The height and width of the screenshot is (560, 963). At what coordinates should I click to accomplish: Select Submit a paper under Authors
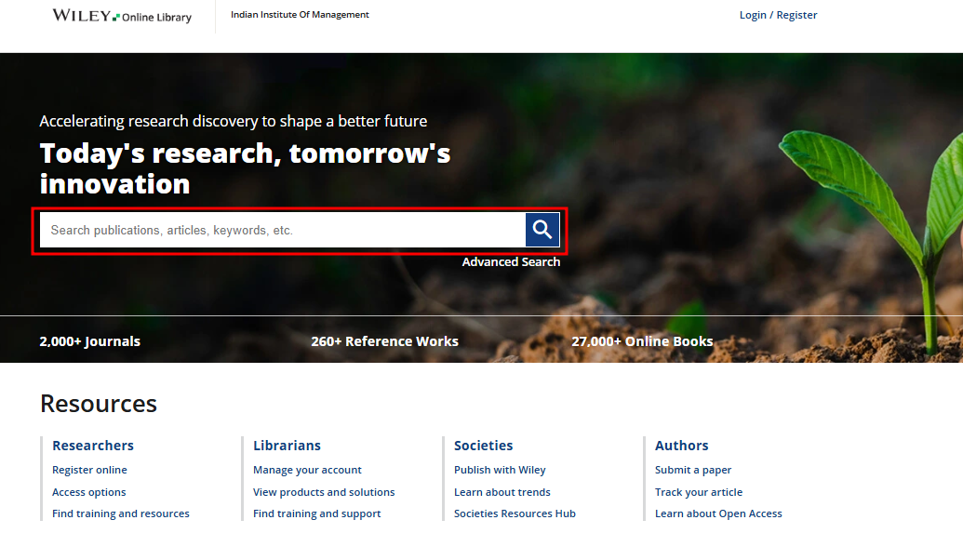pos(693,470)
